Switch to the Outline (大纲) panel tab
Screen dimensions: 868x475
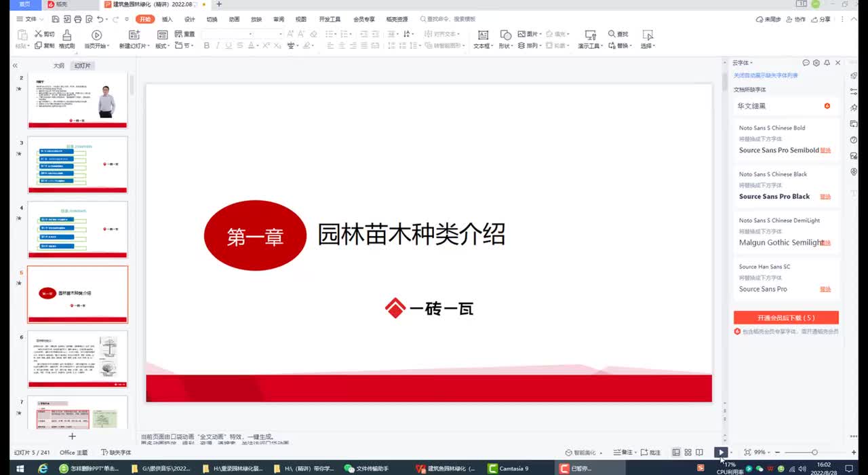pyautogui.click(x=59, y=66)
